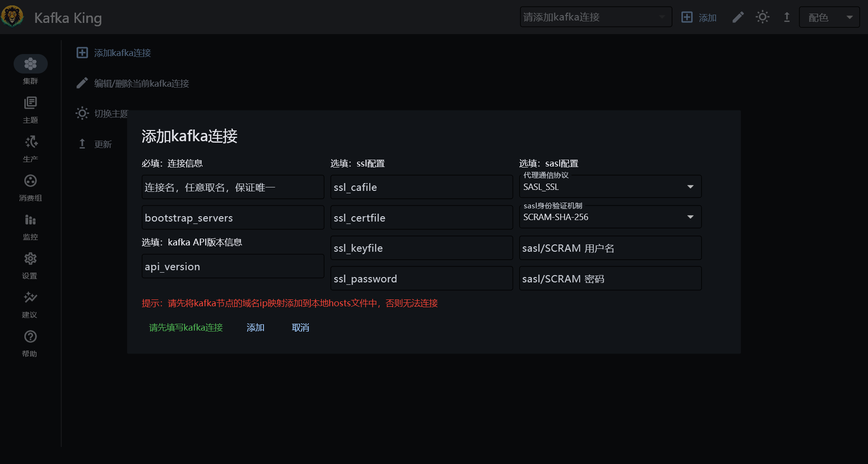Screen dimensions: 868x464
Task: Click the Kafka King title text
Action: point(68,18)
